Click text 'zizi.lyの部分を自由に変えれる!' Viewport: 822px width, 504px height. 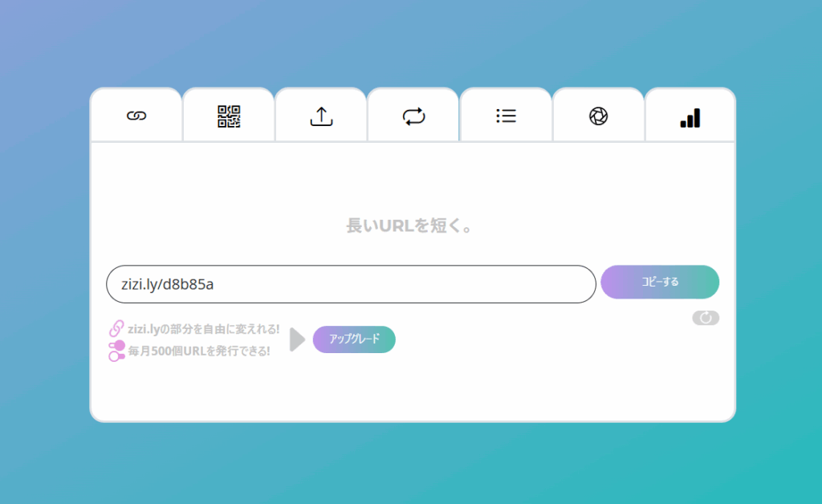click(x=204, y=329)
